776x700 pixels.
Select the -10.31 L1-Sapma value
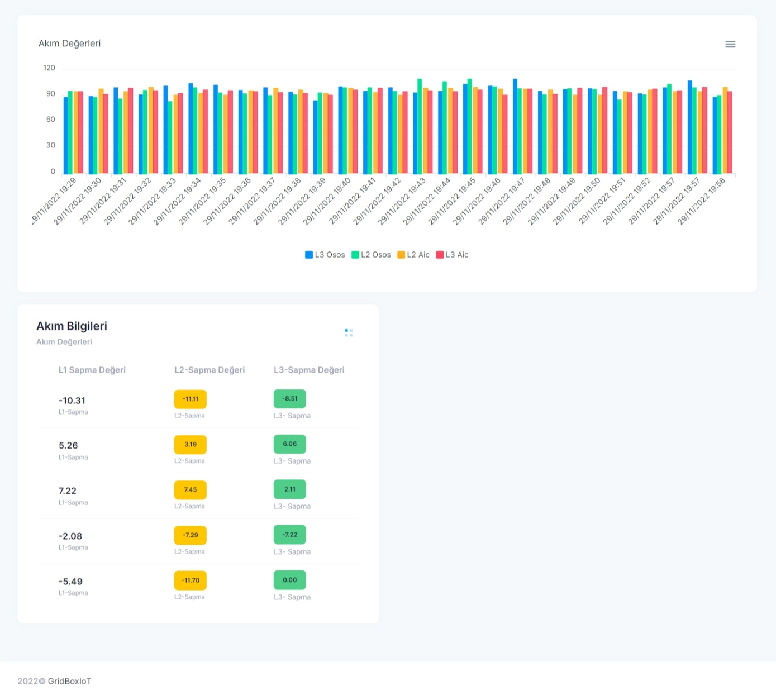72,401
